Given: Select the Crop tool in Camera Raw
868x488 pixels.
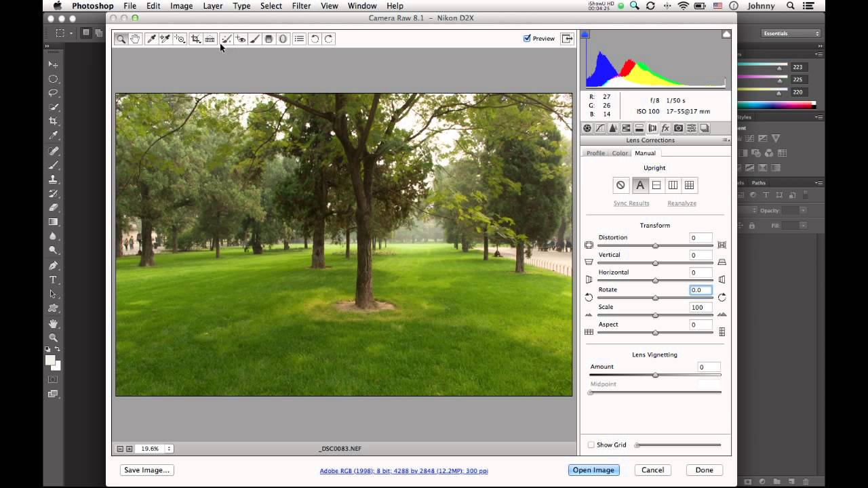Looking at the screenshot, I should point(195,39).
